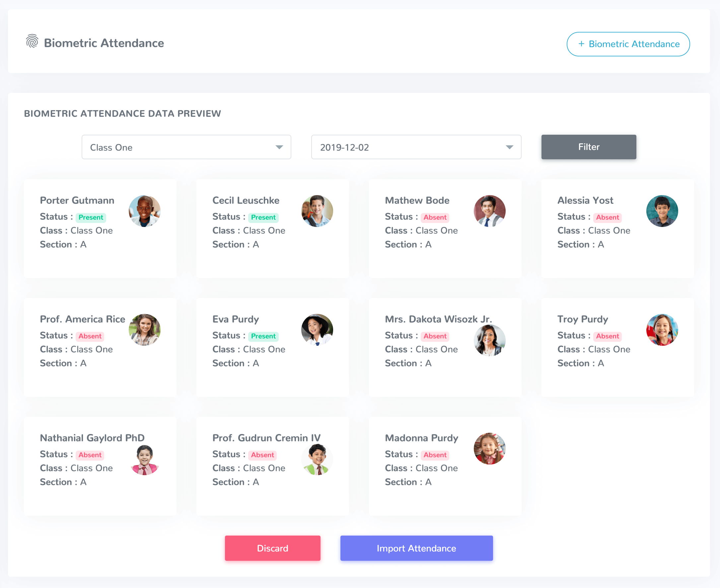Click the plus icon inside Biometric Attendance button
The image size is (720, 588).
[582, 44]
